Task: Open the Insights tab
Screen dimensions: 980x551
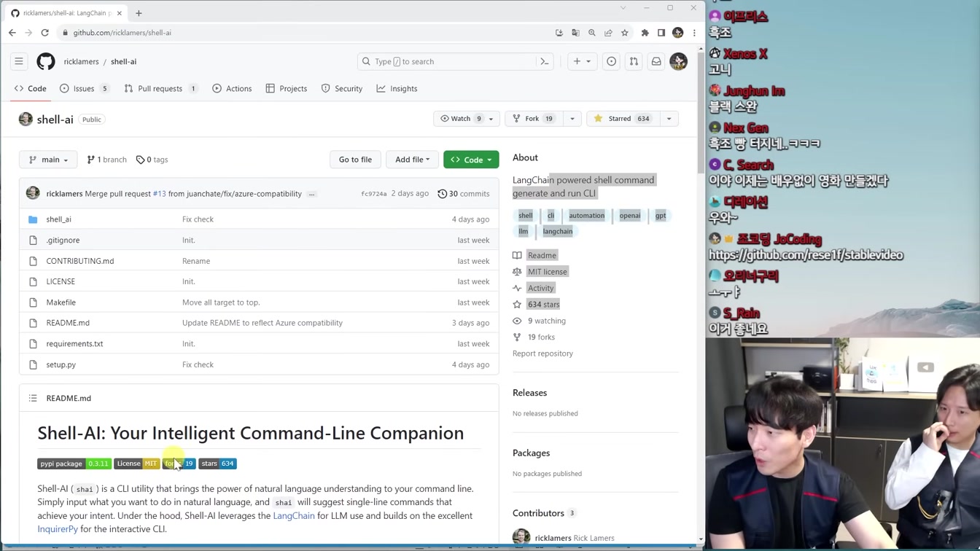Action: [397, 88]
